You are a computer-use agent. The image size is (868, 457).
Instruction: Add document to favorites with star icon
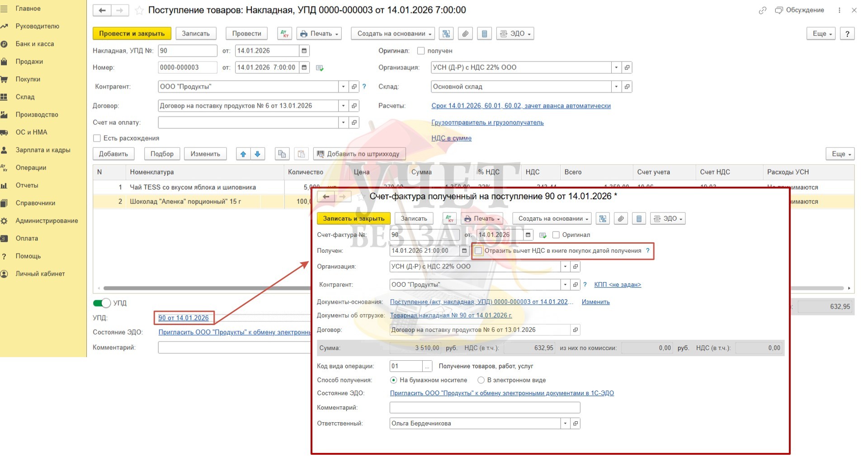tap(139, 10)
